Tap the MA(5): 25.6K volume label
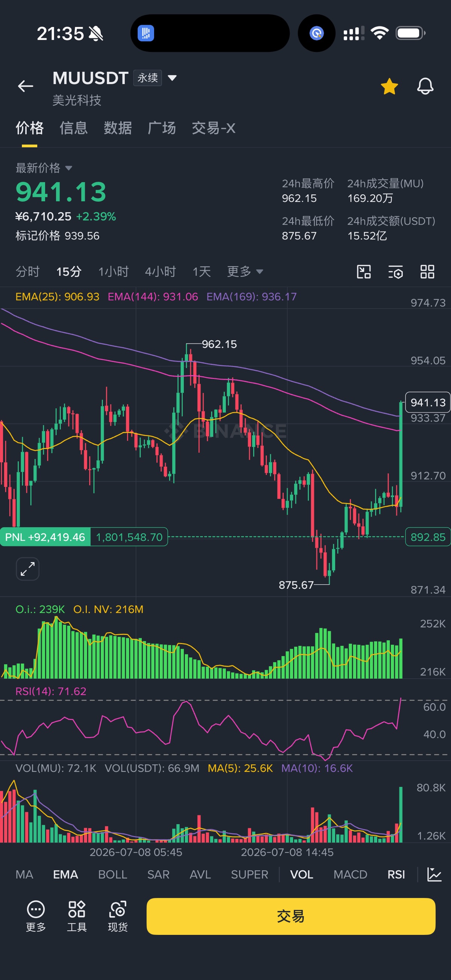The image size is (451, 980). point(240,768)
